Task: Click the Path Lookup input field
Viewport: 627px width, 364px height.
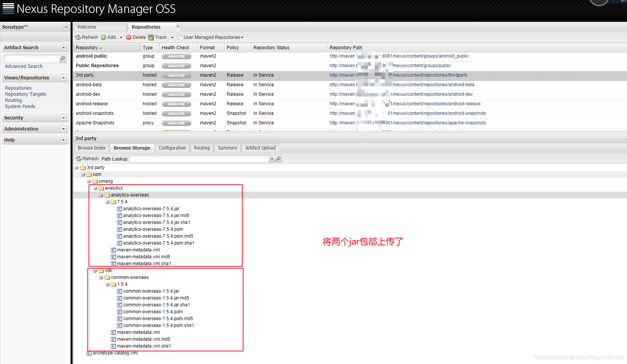Action: pos(199,159)
